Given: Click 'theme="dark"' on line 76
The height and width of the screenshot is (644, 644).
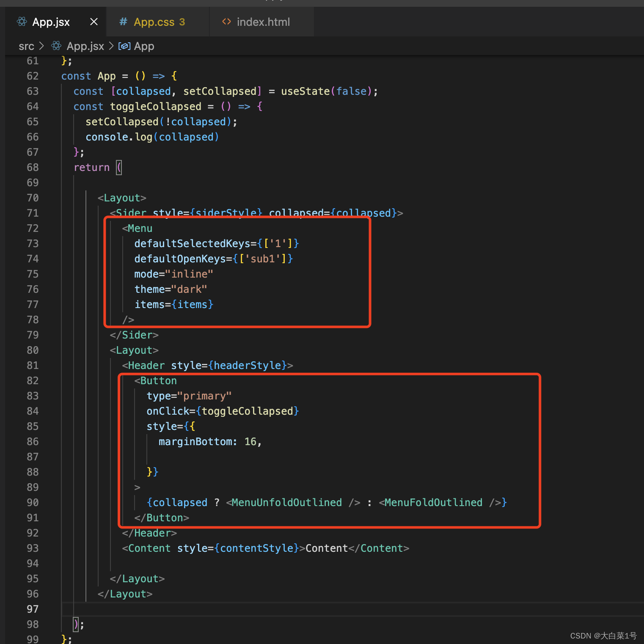Looking at the screenshot, I should pos(171,289).
